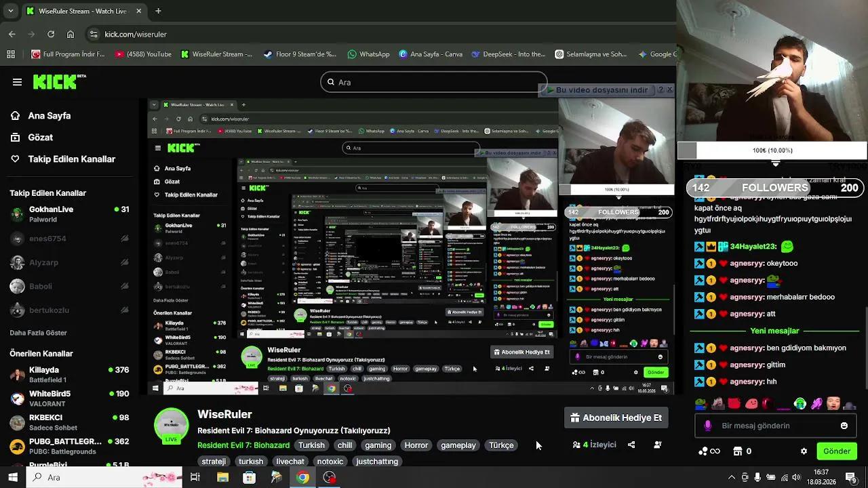The height and width of the screenshot is (488, 868).
Task: Click the 100€ donation goal progress bar
Action: (x=772, y=150)
